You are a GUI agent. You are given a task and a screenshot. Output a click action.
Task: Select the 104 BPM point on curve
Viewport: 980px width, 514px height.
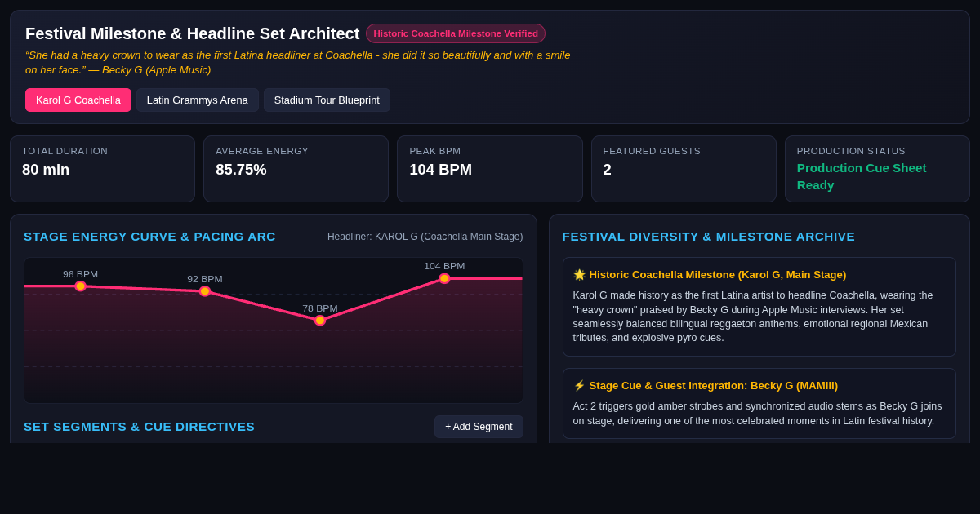click(x=444, y=278)
